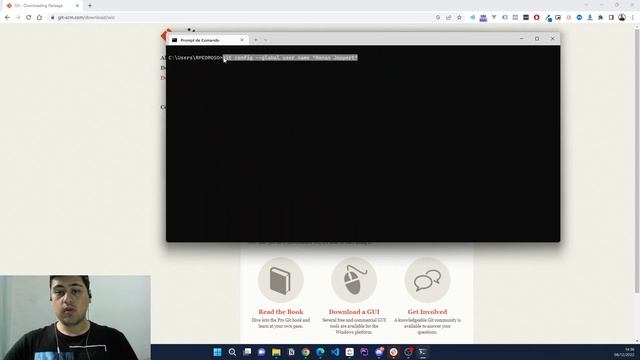640x360 pixels.
Task: Click the mouse icon above Download a GUI
Action: (x=354, y=280)
